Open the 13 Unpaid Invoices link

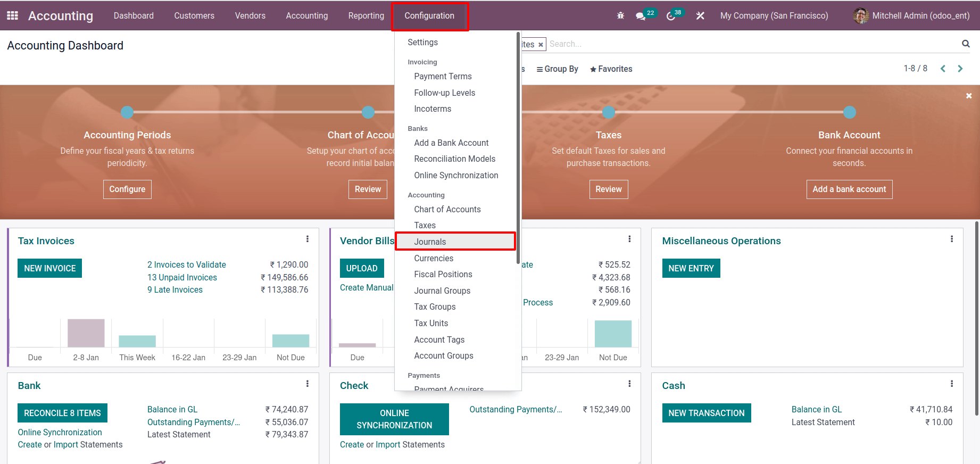pos(182,277)
